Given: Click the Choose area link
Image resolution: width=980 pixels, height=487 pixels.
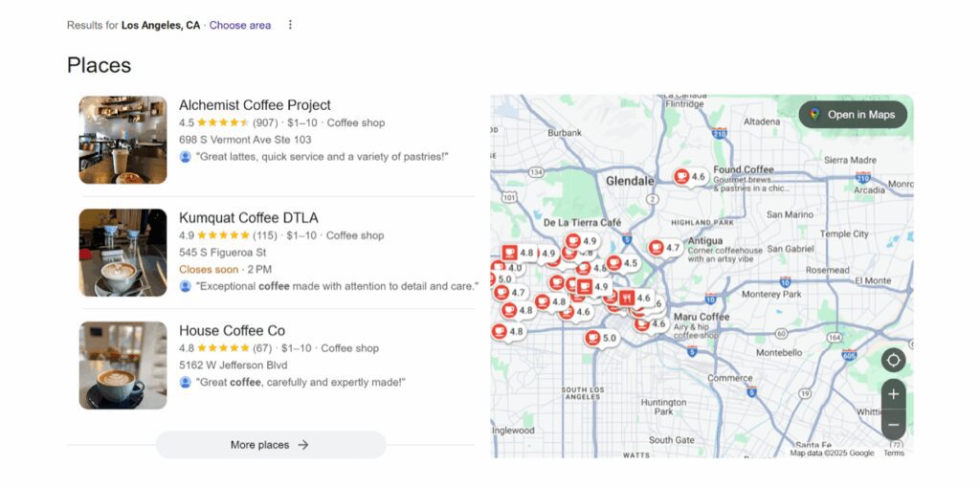Looking at the screenshot, I should (240, 26).
